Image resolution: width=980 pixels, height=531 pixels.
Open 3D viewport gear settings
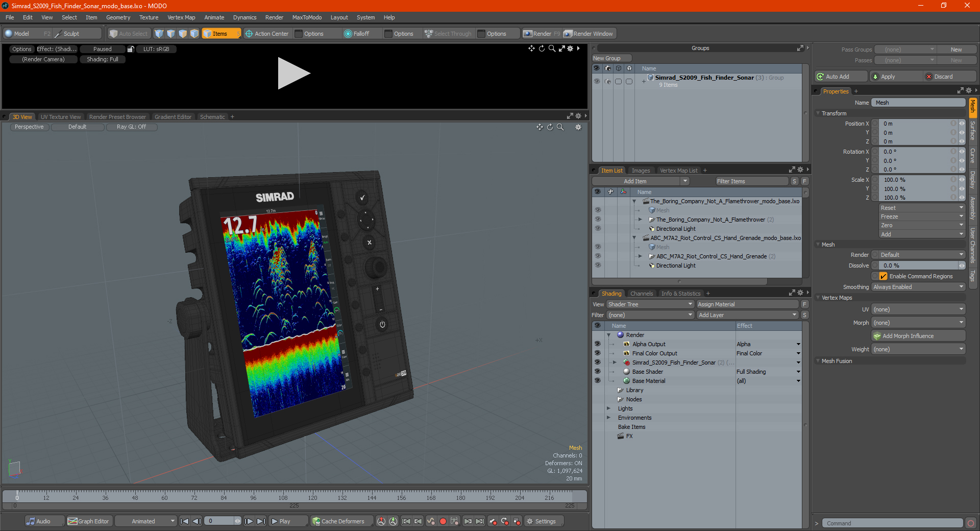click(578, 127)
